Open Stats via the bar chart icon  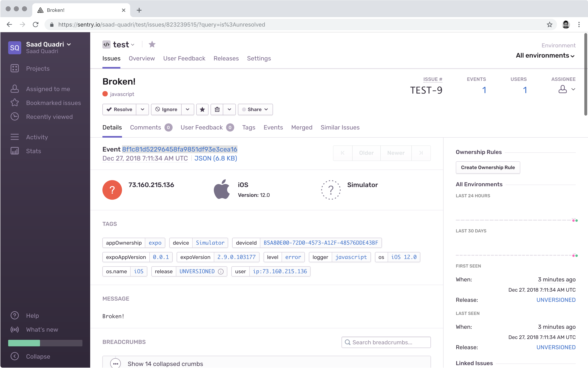pos(15,151)
